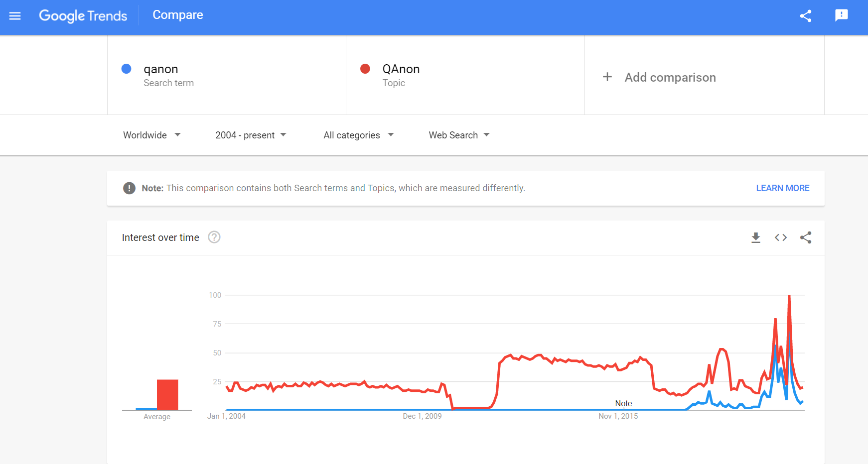Share this comparison from header
Image resolution: width=868 pixels, height=464 pixels.
click(x=806, y=16)
